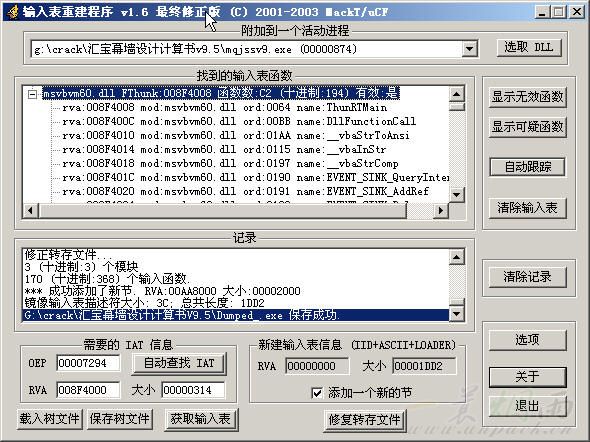The height and width of the screenshot is (442, 590).
Task: Click the 显示可疑函数 button
Action: [x=528, y=127]
